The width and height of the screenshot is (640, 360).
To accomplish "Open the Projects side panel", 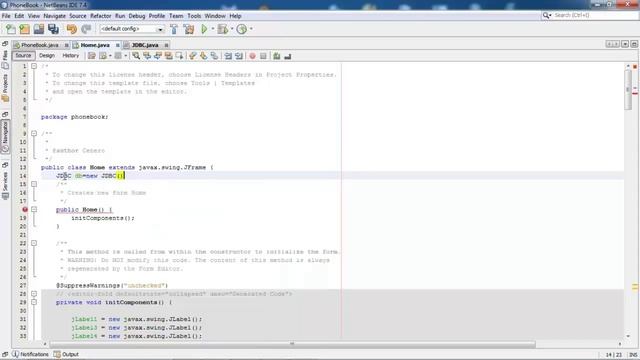I will (5, 87).
